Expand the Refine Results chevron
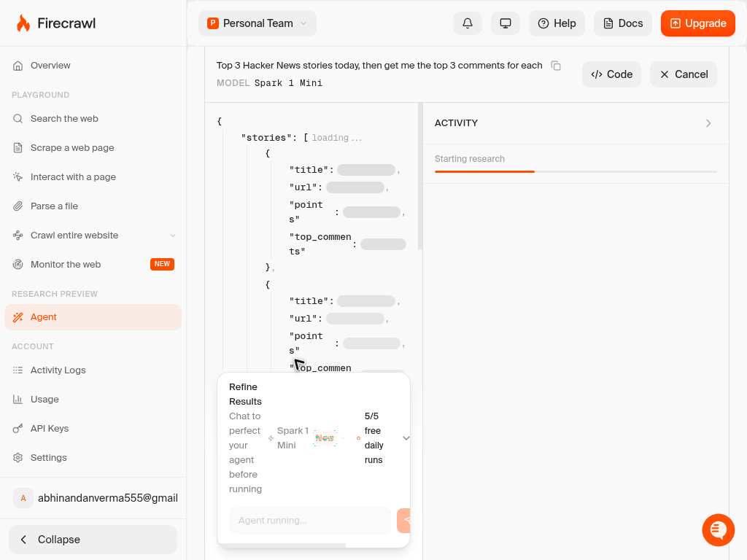This screenshot has height=560, width=747. pyautogui.click(x=406, y=438)
